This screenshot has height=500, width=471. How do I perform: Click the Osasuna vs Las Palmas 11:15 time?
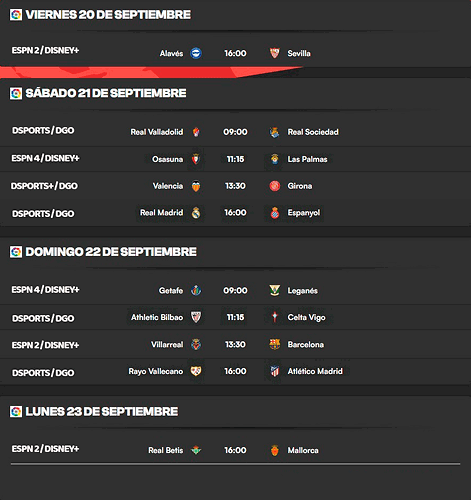click(x=235, y=159)
